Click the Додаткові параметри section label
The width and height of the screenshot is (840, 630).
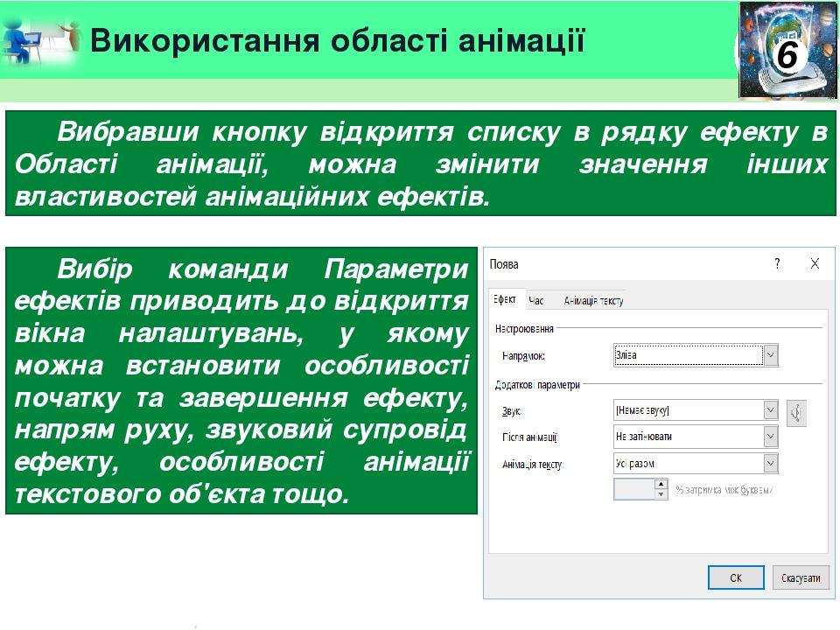(x=537, y=385)
